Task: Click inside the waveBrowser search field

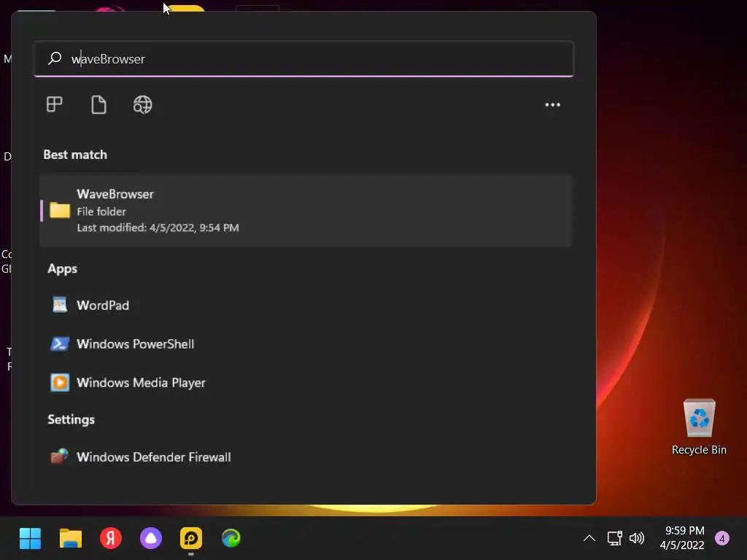Action: click(304, 58)
